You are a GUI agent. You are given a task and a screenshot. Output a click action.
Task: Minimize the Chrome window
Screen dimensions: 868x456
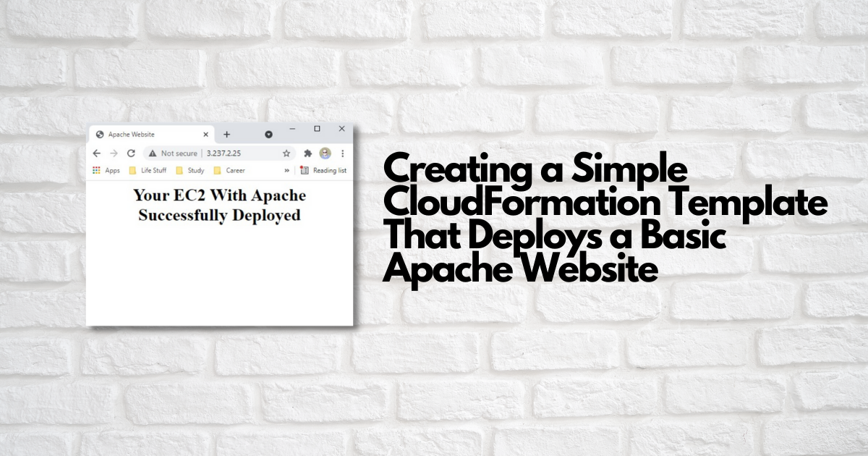pyautogui.click(x=292, y=129)
